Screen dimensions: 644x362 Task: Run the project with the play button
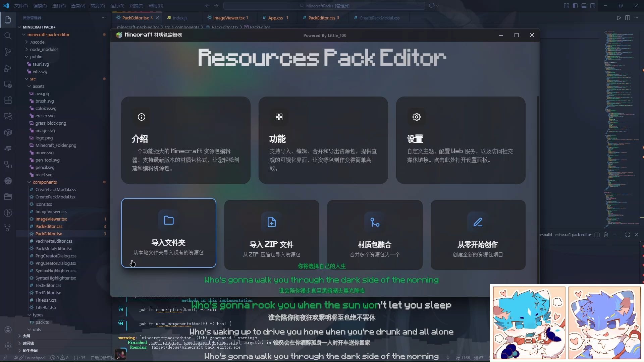tap(619, 18)
